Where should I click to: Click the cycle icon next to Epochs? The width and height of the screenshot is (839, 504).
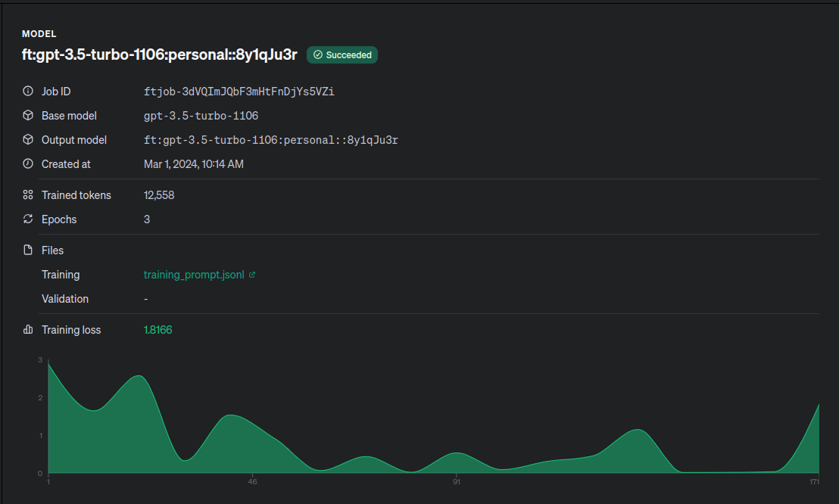[x=28, y=219]
